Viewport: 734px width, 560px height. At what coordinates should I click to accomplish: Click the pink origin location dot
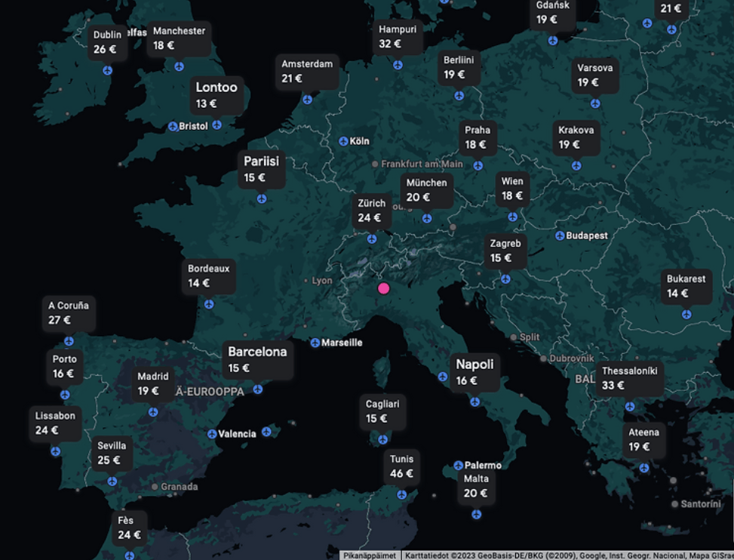coord(383,288)
